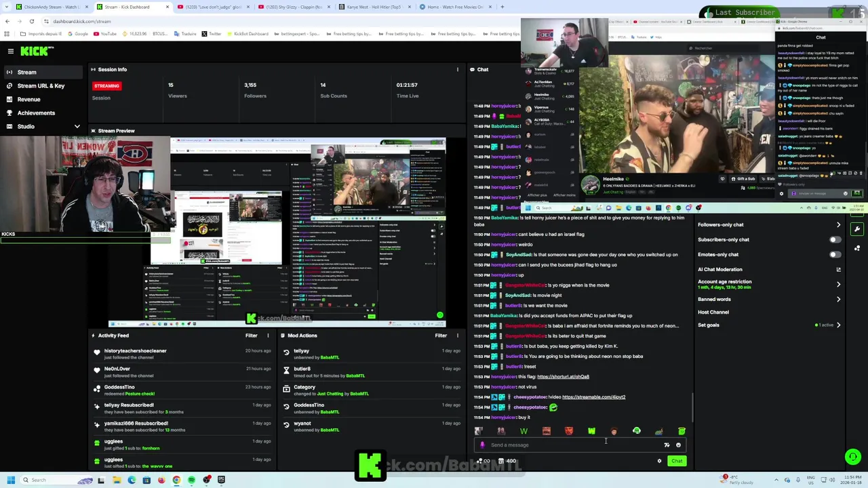This screenshot has height=488, width=868.
Task: Open Mod Actions three-dot options menu
Action: click(457, 335)
